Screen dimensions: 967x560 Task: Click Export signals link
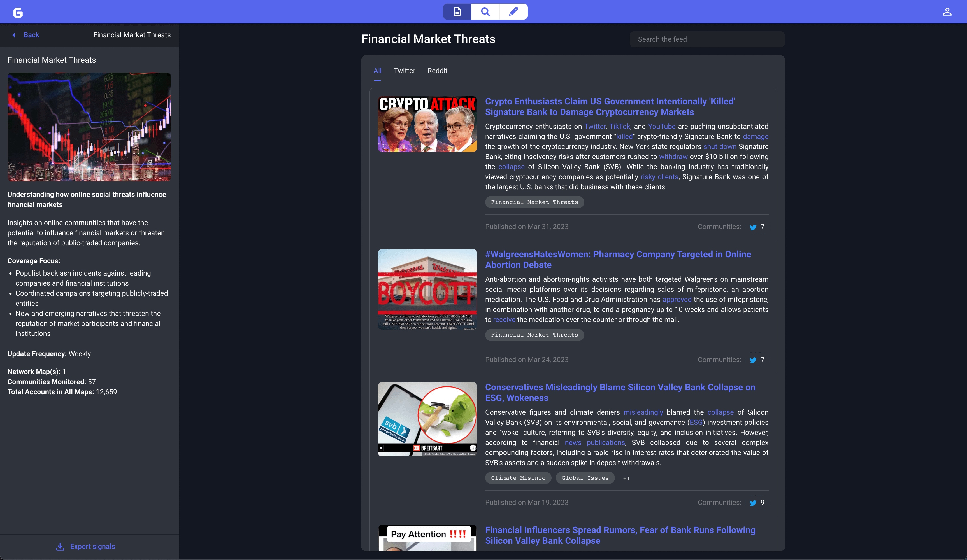[92, 547]
